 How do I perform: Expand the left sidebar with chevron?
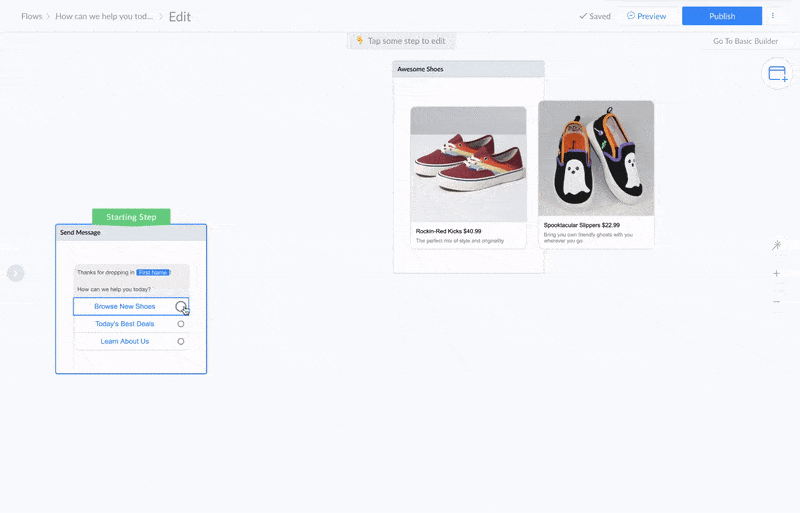tap(15, 273)
